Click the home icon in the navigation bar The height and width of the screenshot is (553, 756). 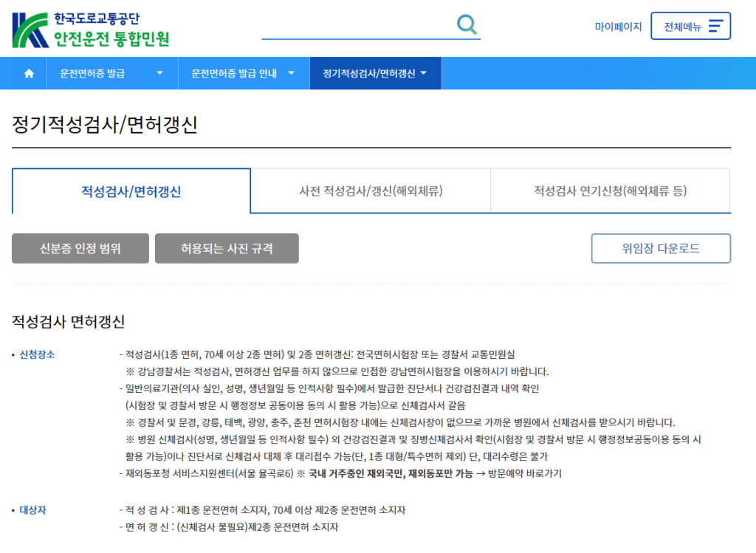28,73
